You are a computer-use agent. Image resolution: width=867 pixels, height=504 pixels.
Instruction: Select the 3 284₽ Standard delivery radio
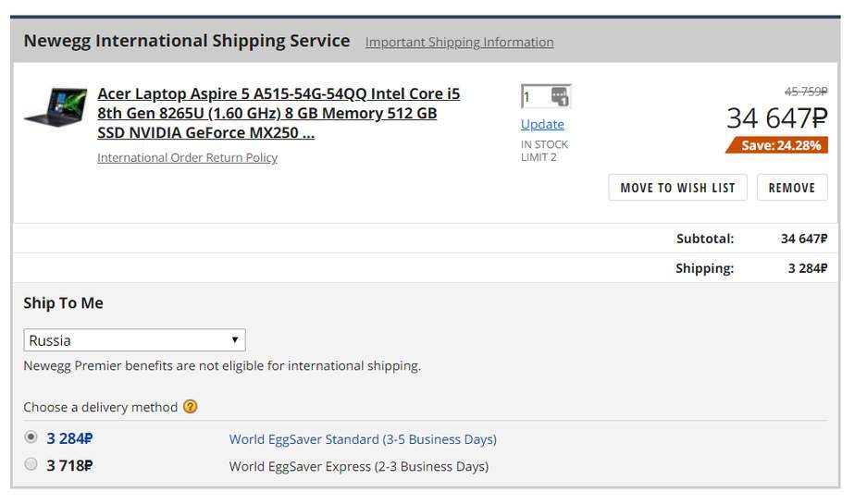[31, 437]
